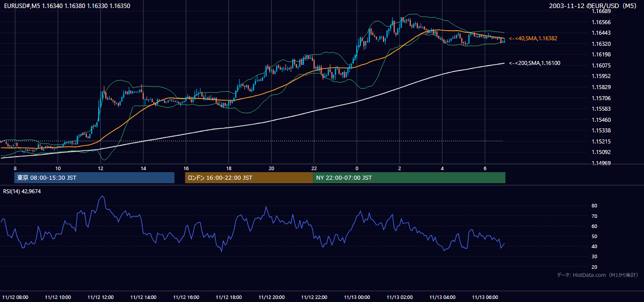This screenshot has height=302, width=644.
Task: Click the orange 40 SMA label 1.16382
Action: click(x=533, y=38)
